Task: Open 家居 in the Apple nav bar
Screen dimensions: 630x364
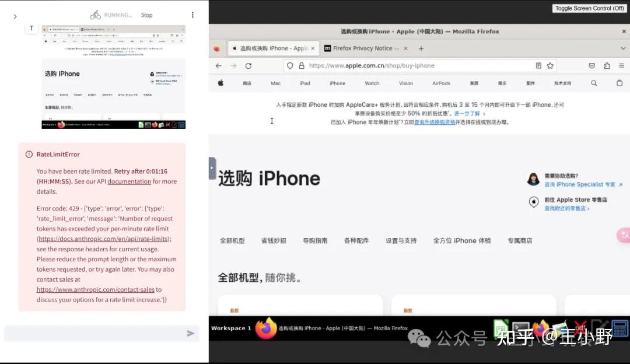Action: 474,83
